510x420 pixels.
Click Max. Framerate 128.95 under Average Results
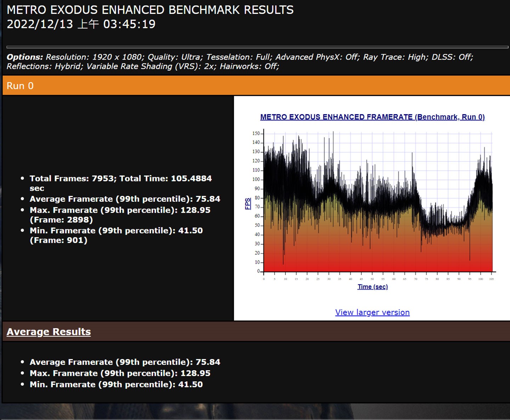(120, 373)
